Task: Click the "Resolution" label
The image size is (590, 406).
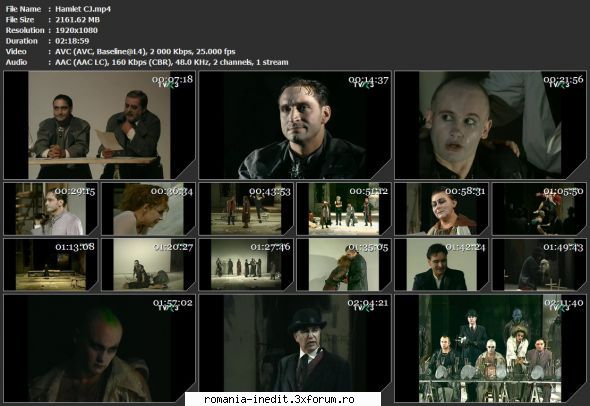Action: [25, 30]
